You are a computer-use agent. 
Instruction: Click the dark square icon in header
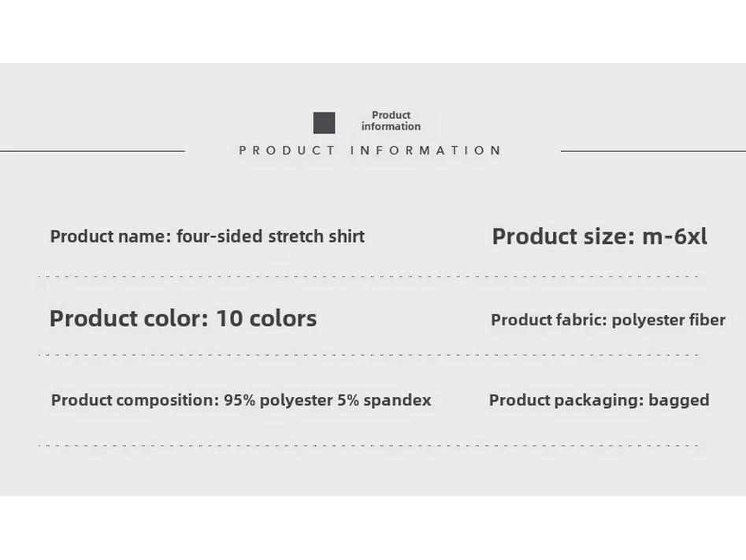point(324,123)
